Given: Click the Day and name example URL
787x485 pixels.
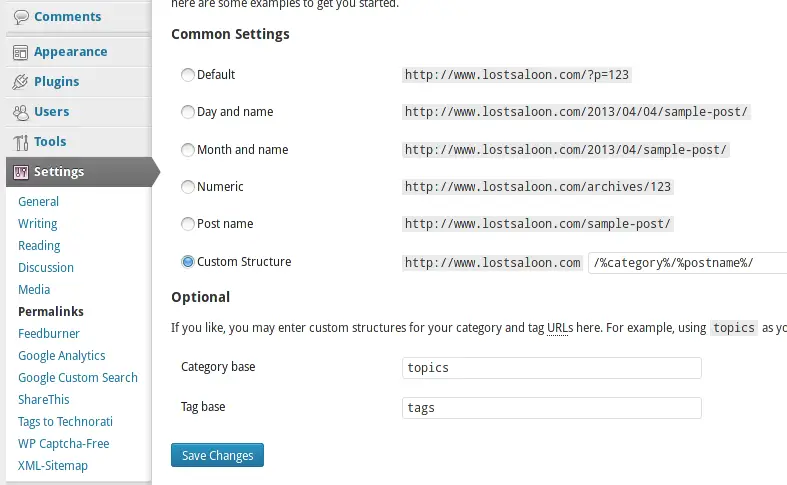Looking at the screenshot, I should pyautogui.click(x=576, y=111).
